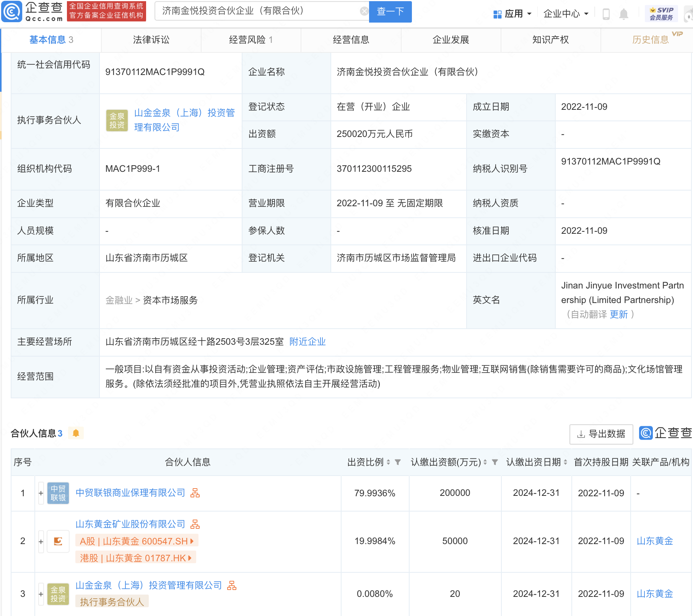Image resolution: width=693 pixels, height=616 pixels.
Task: Switch to 经营信息 tab
Action: tap(351, 40)
